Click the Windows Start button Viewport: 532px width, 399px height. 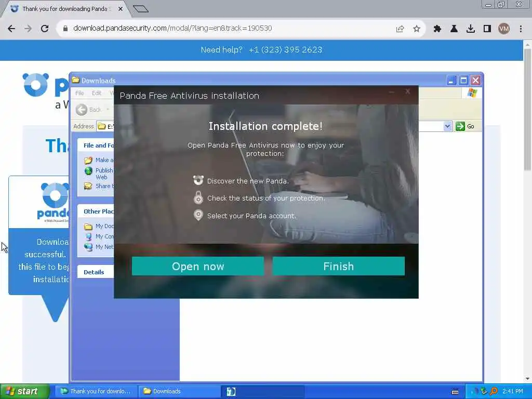click(x=24, y=392)
